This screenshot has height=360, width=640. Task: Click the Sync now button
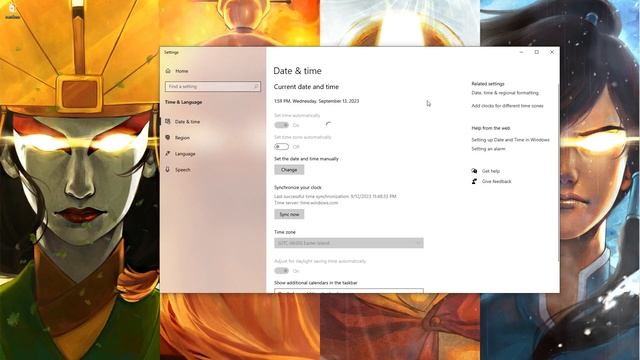tap(289, 214)
